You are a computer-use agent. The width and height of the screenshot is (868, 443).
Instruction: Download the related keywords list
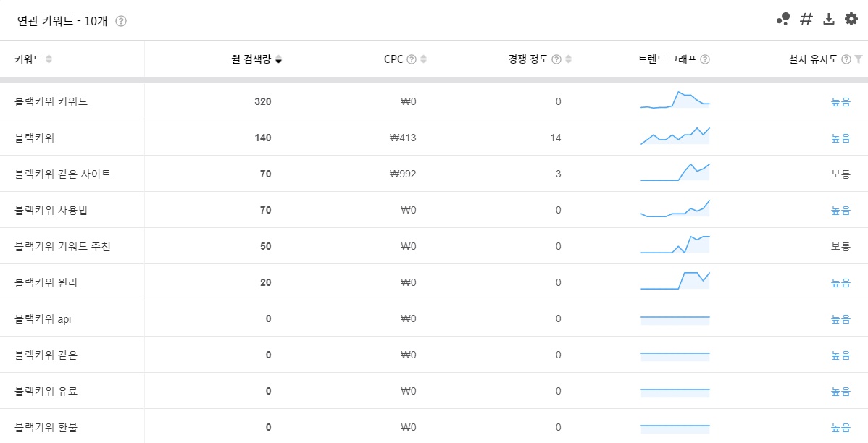[829, 20]
